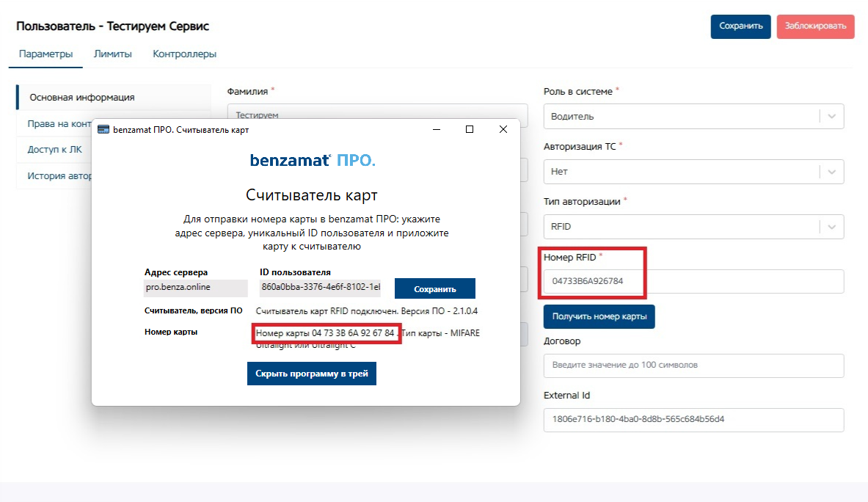Click Скрыть программу в трей button
Viewport: 868px width, 502px height.
pos(312,374)
